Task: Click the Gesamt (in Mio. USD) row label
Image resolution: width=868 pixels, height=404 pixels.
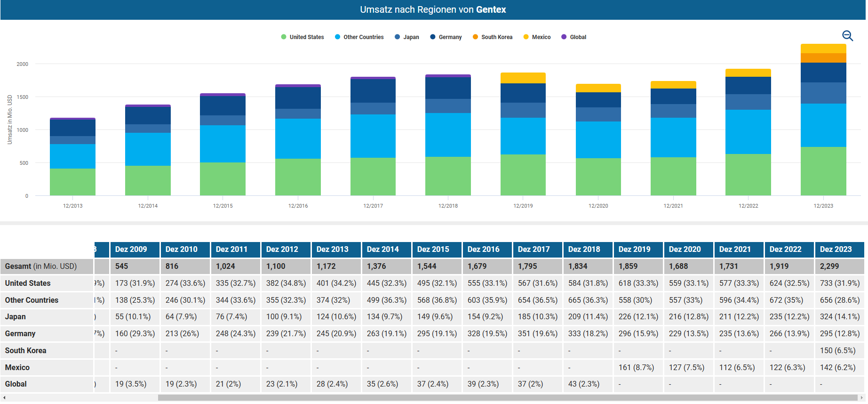Action: 41,267
